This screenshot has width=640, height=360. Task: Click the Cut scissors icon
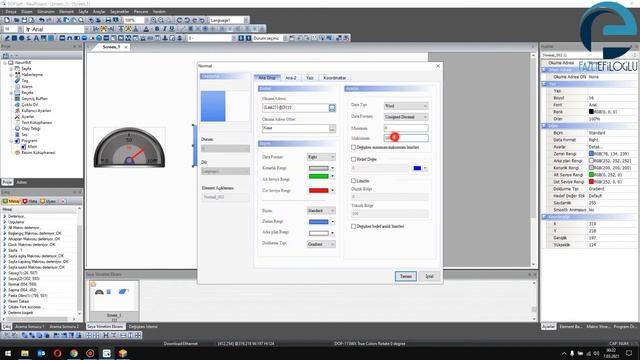59,20
